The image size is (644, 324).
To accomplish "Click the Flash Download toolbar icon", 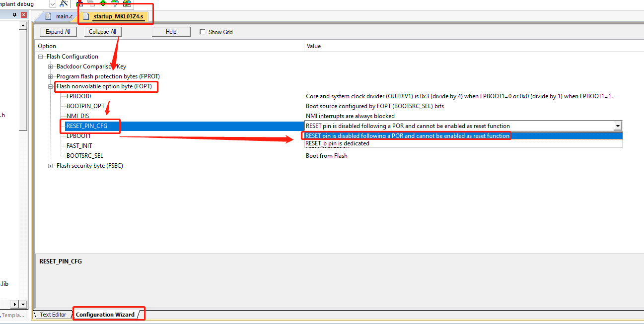I will point(79,4).
